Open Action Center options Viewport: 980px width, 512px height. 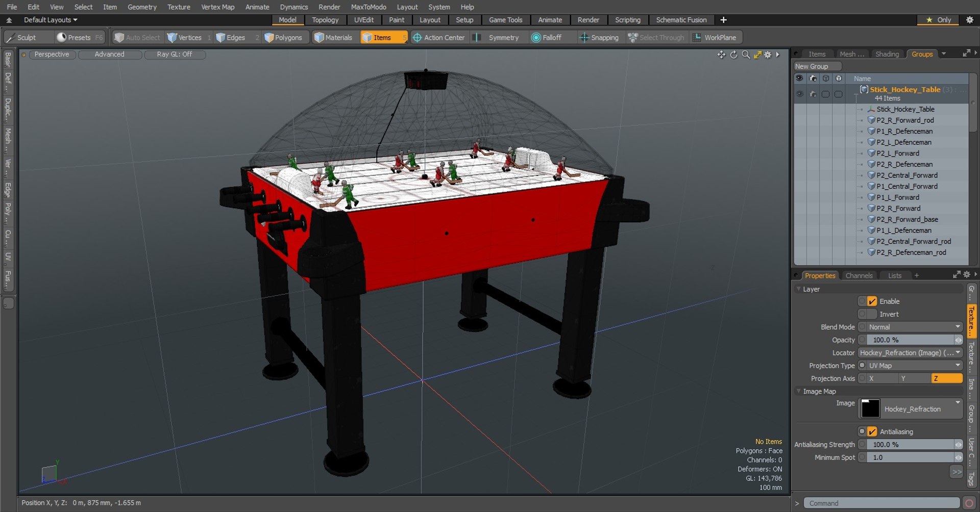click(439, 38)
